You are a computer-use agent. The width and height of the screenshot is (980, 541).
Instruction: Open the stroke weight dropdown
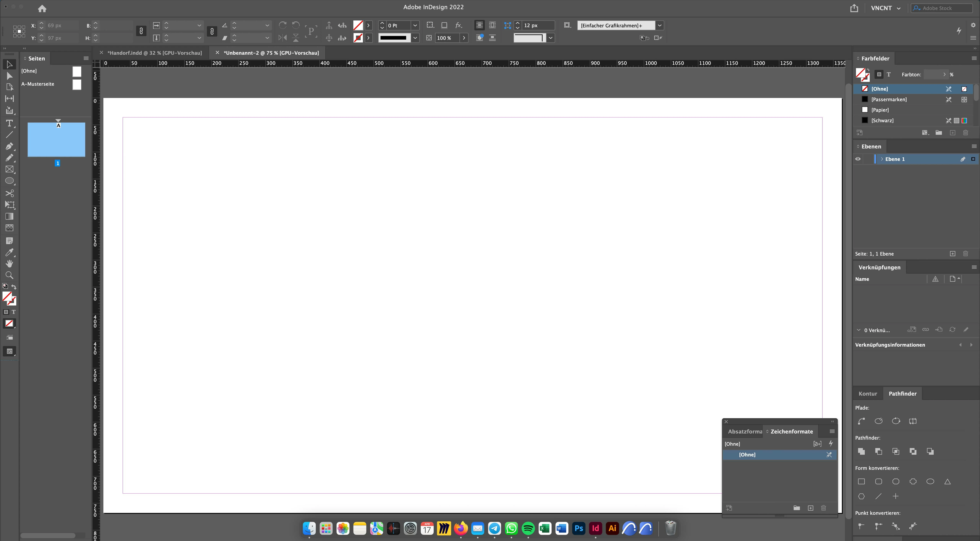(x=415, y=25)
